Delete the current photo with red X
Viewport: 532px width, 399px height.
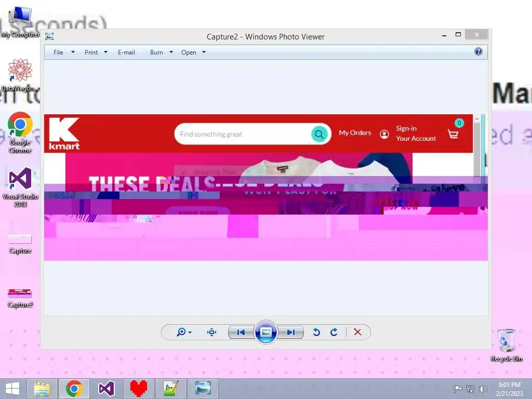tap(357, 332)
